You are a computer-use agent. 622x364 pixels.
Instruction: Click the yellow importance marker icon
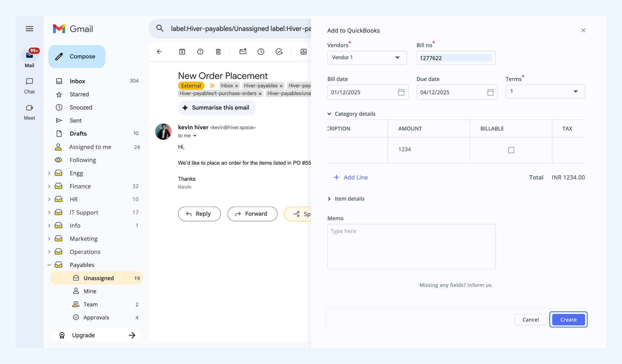[212, 86]
